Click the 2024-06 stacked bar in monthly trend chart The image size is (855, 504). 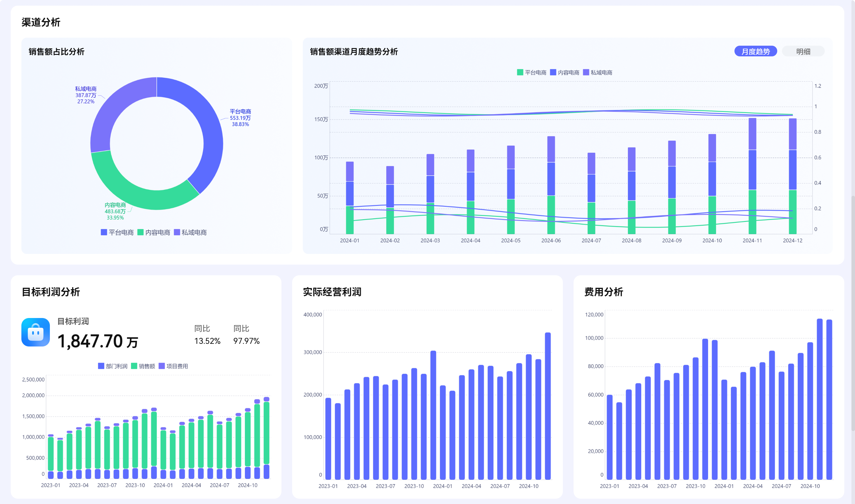[551, 185]
